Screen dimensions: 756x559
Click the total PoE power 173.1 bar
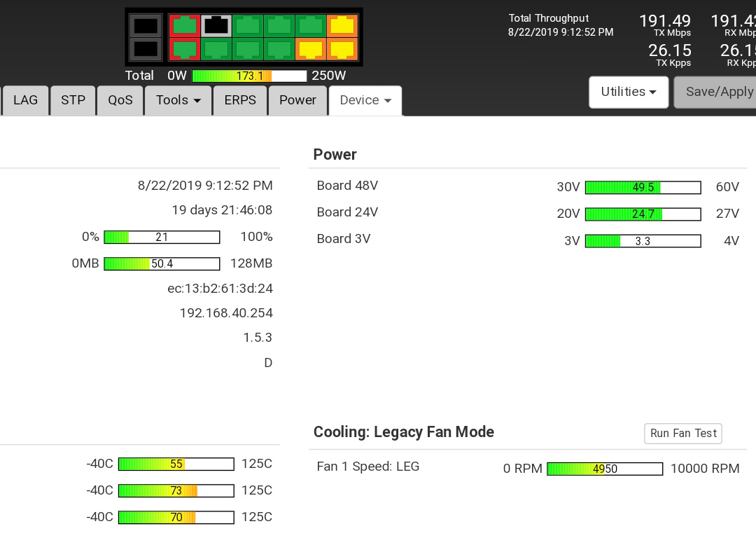(249, 76)
